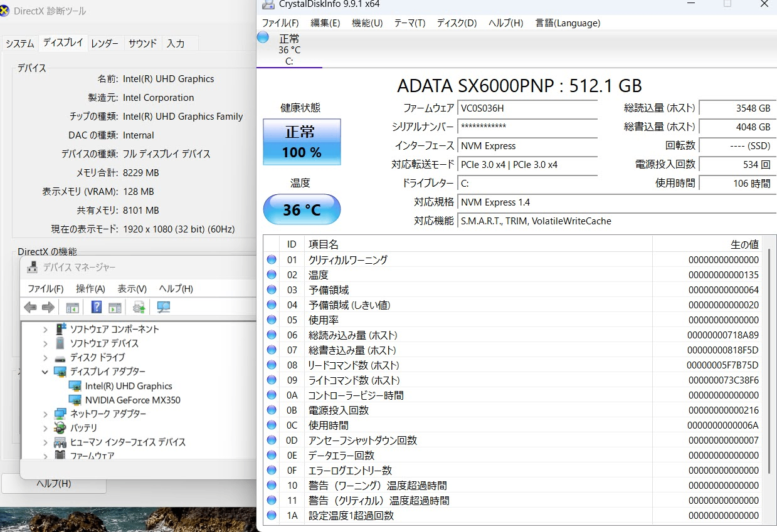Open CrystalDiskInfo ディスク(D) menu
777x532 pixels.
point(457,23)
